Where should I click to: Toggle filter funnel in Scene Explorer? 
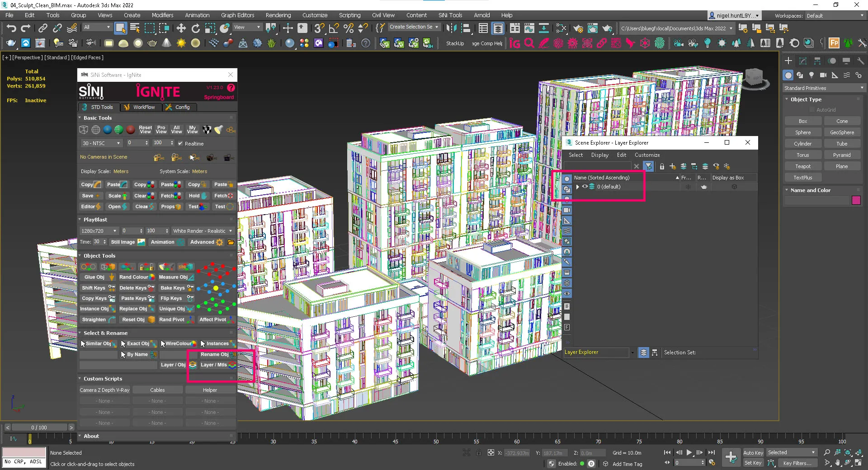(x=649, y=166)
